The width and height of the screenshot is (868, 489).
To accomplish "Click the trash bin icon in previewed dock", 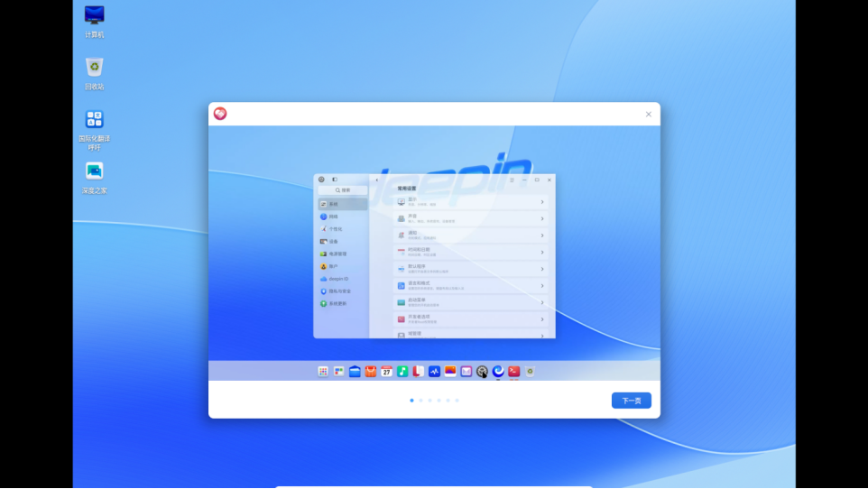I will pos(530,372).
